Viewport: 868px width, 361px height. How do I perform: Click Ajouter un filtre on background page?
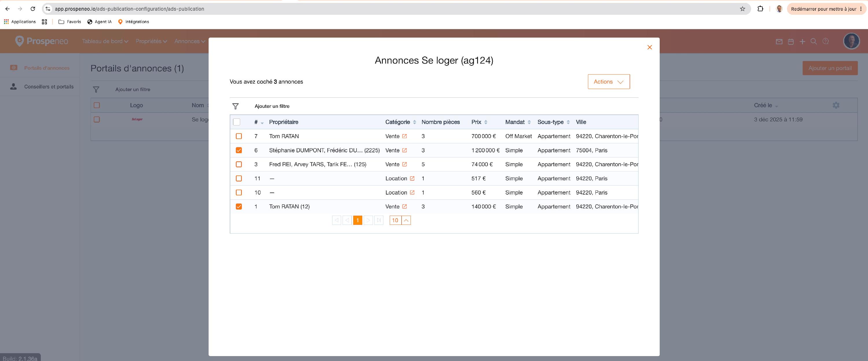pyautogui.click(x=133, y=90)
